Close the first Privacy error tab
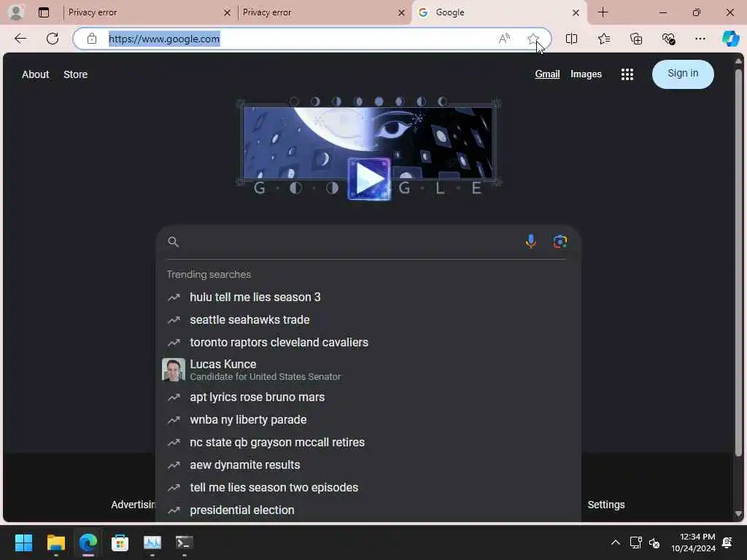 pos(227,13)
